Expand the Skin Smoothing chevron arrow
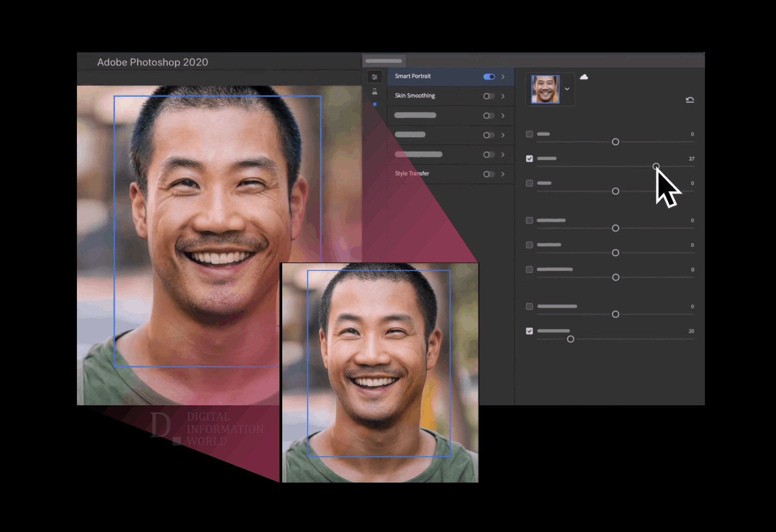The image size is (776, 532). click(503, 96)
